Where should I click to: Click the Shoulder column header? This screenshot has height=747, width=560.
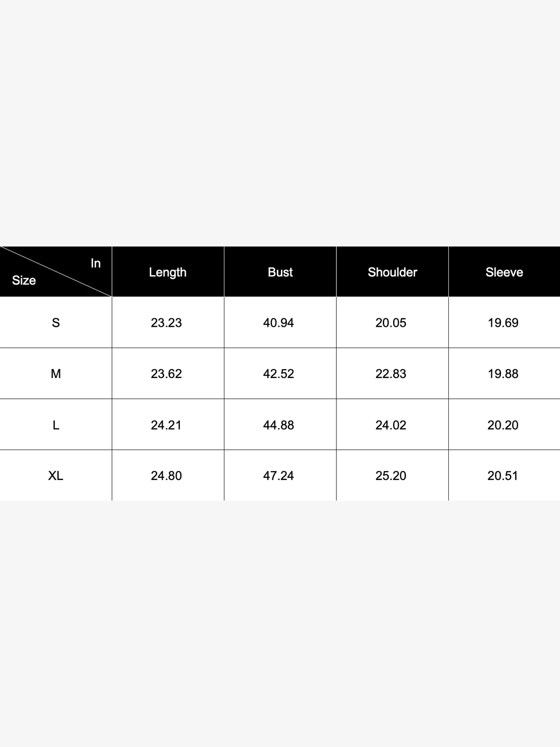[x=392, y=272]
